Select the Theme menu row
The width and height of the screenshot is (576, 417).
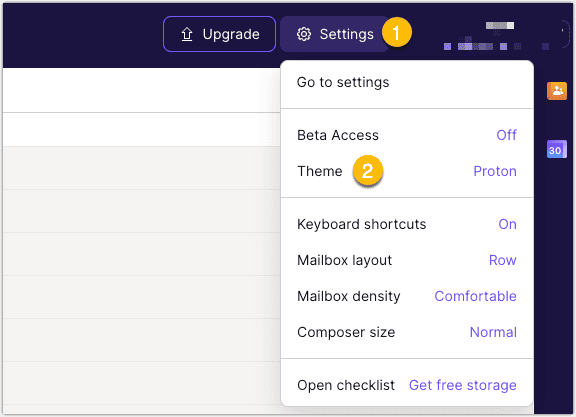point(407,171)
